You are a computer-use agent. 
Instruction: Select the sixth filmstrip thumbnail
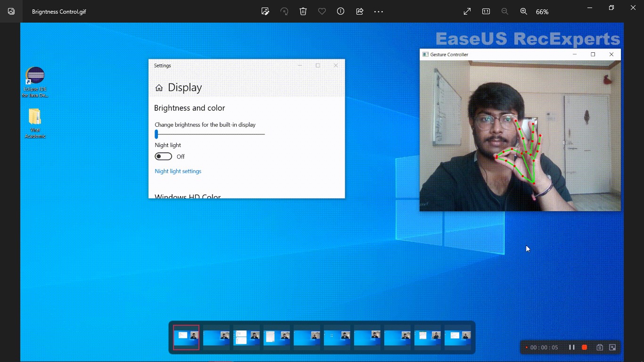pos(337,337)
